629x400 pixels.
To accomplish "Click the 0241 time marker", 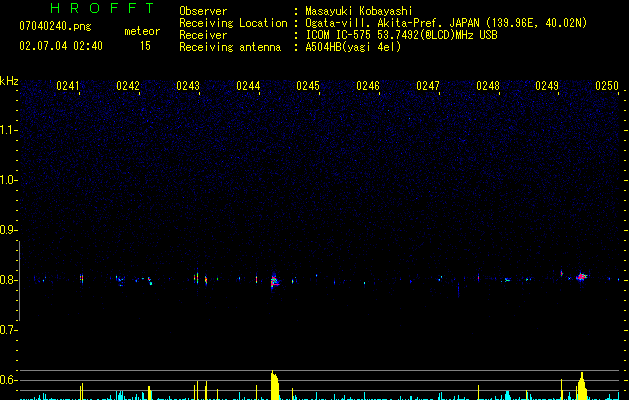I will [x=68, y=86].
